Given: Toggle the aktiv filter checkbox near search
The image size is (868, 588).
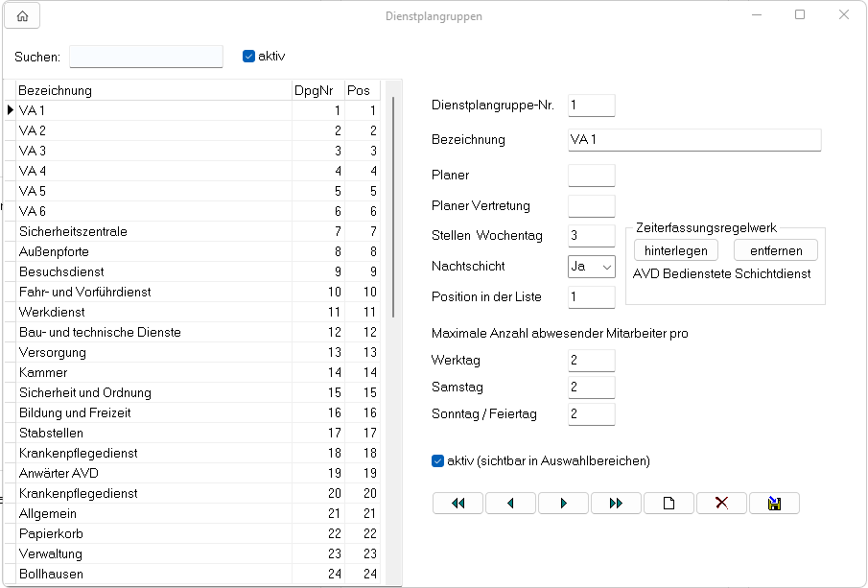Looking at the screenshot, I should pyautogui.click(x=249, y=57).
